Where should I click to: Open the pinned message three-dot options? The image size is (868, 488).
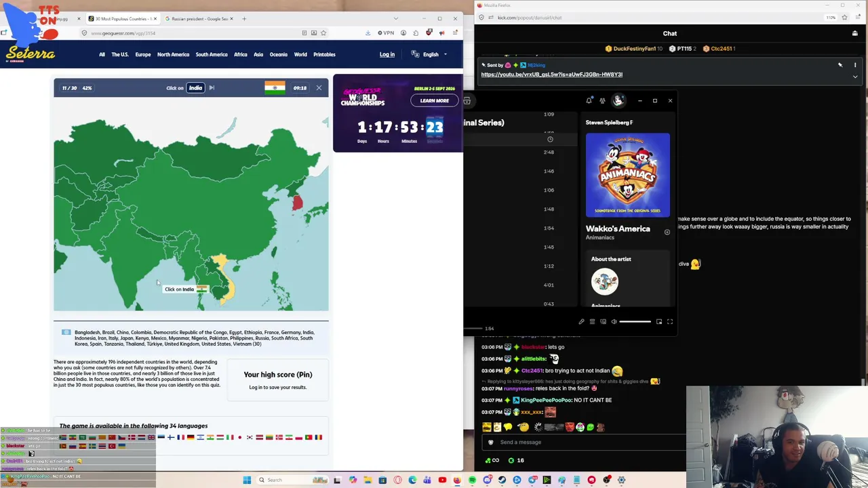click(855, 65)
